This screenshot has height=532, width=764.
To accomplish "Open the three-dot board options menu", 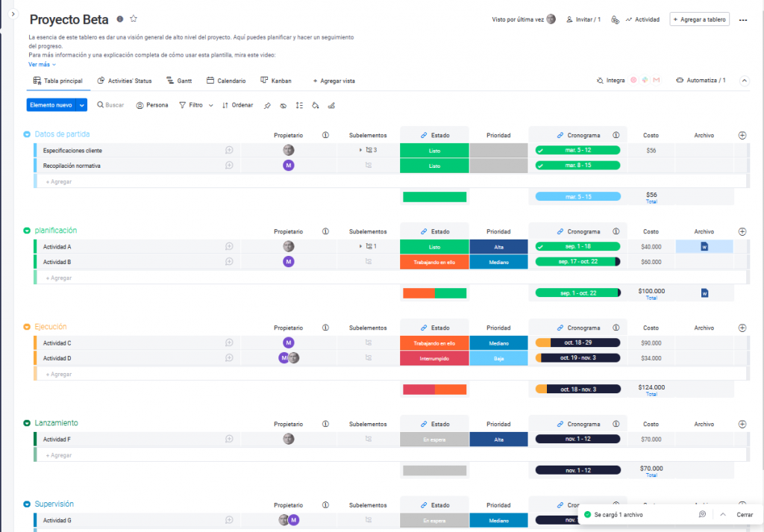I will coord(742,20).
